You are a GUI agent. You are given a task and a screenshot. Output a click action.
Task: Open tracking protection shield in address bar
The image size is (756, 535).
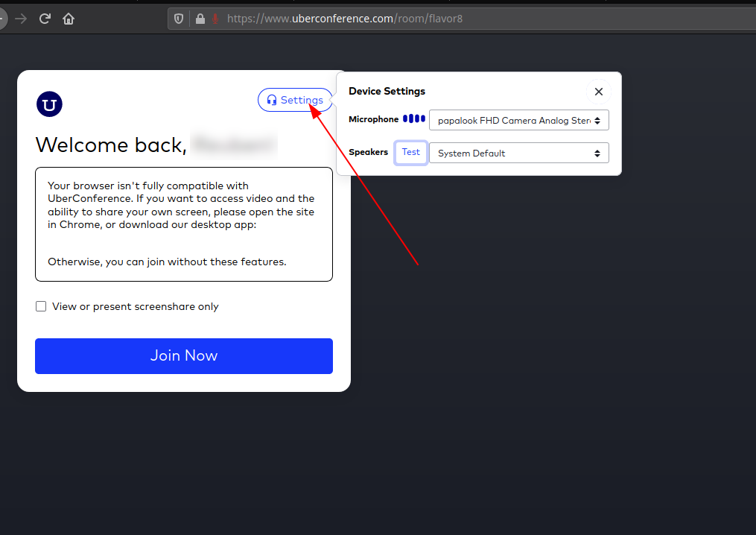point(179,19)
